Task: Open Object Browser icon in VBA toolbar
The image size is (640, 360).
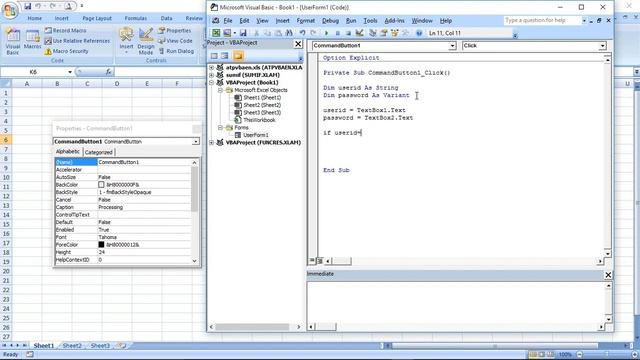Action: click(x=395, y=33)
